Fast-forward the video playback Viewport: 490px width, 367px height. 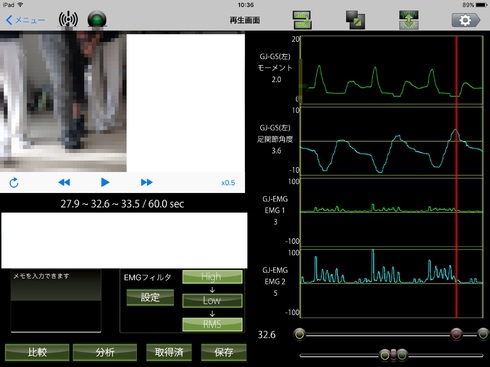pyautogui.click(x=147, y=182)
